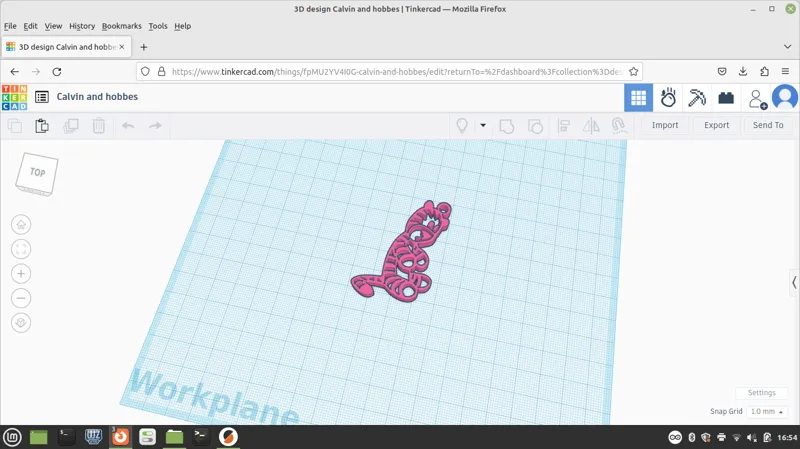Open the Sim Lab icon
The image size is (800, 449).
click(x=668, y=97)
